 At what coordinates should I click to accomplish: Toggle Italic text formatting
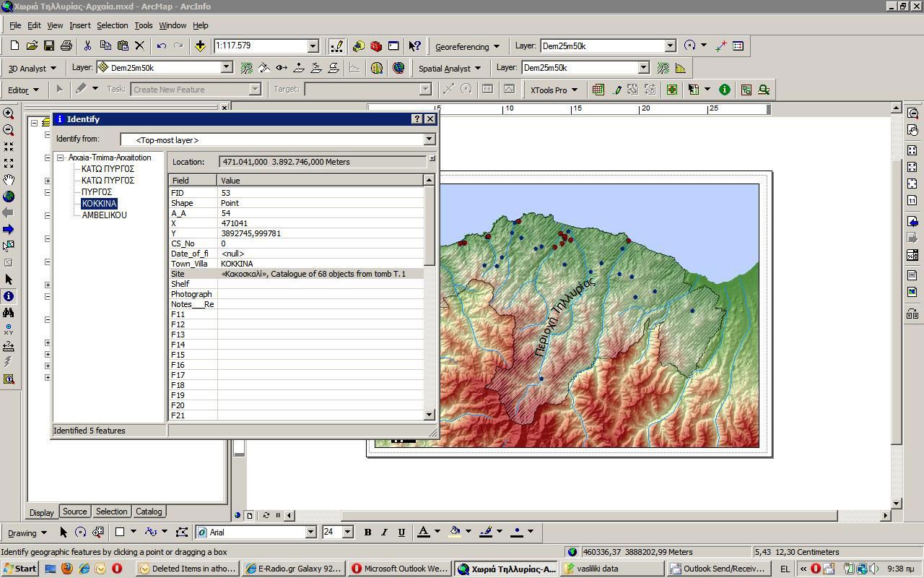tap(384, 532)
